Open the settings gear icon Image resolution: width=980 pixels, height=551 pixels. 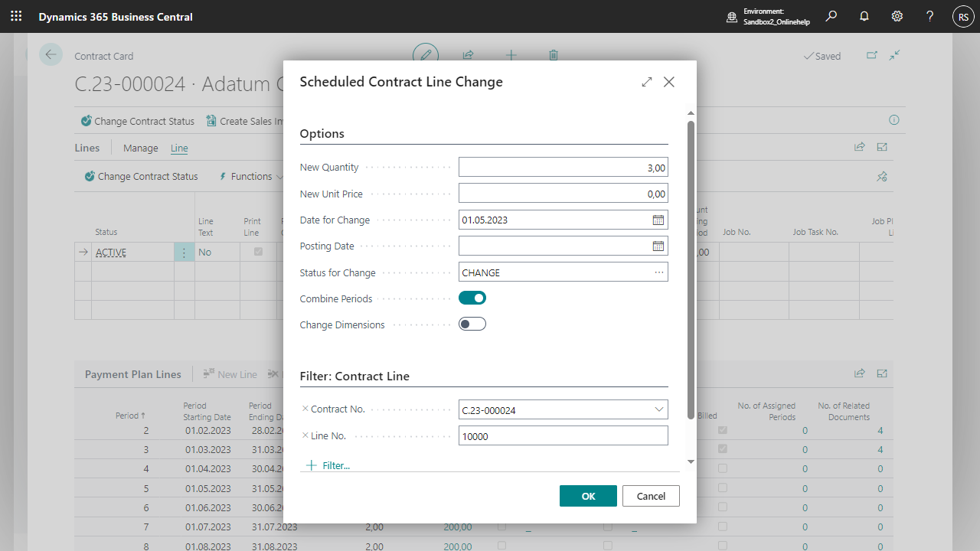click(x=897, y=16)
